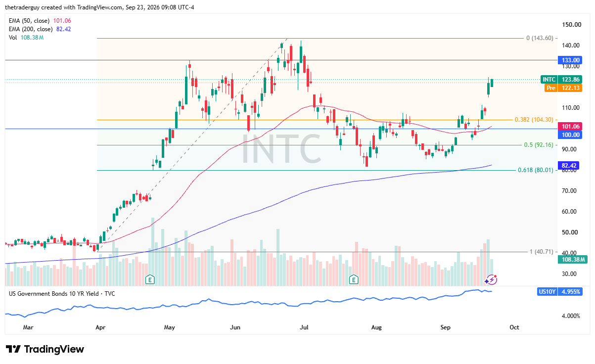Click the blue 100.00 horizontal line label
The height and width of the screenshot is (364, 595).
tap(570, 135)
